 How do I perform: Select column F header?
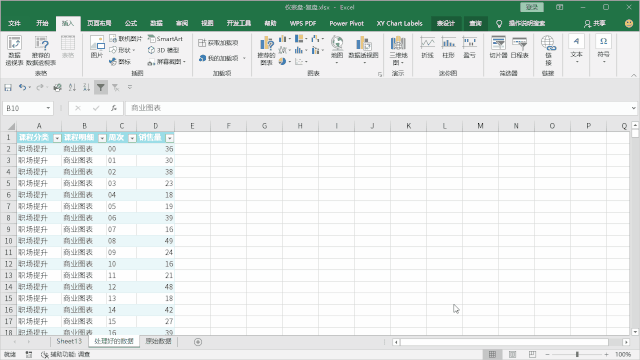pyautogui.click(x=228, y=126)
